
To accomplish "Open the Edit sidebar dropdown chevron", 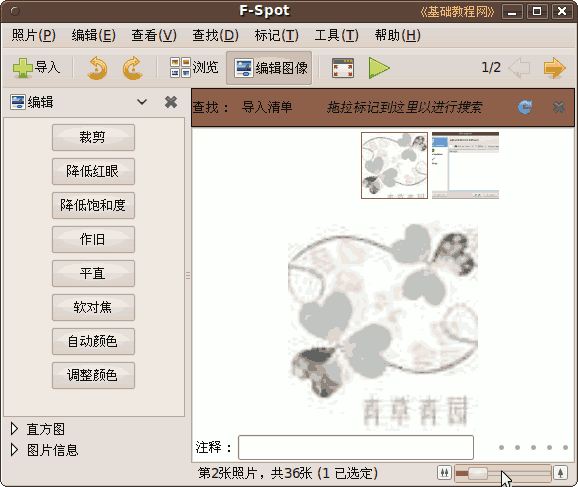I will 142,102.
